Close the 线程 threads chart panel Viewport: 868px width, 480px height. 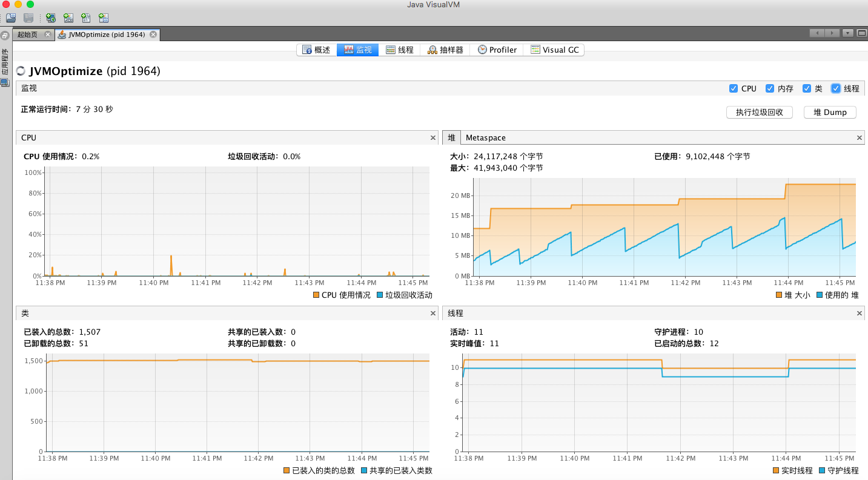860,314
